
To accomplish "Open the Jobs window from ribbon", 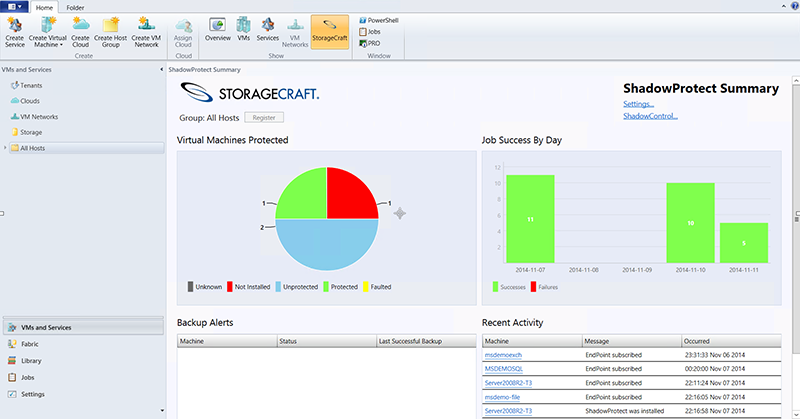I will pyautogui.click(x=370, y=32).
